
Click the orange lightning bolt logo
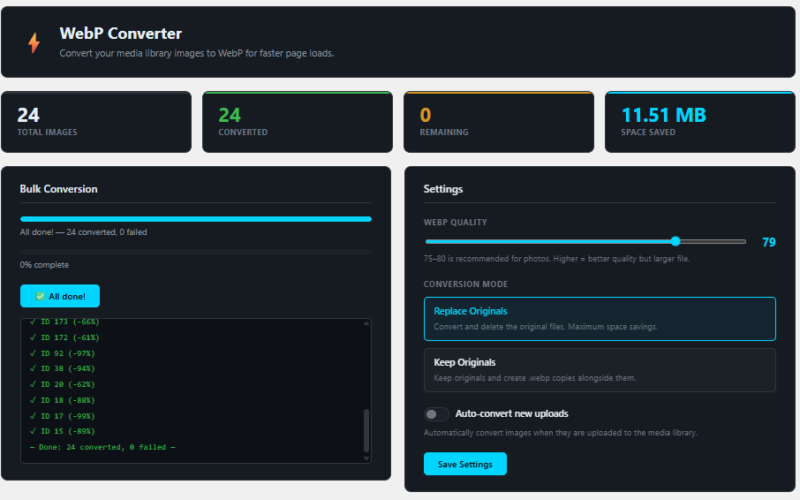(34, 43)
